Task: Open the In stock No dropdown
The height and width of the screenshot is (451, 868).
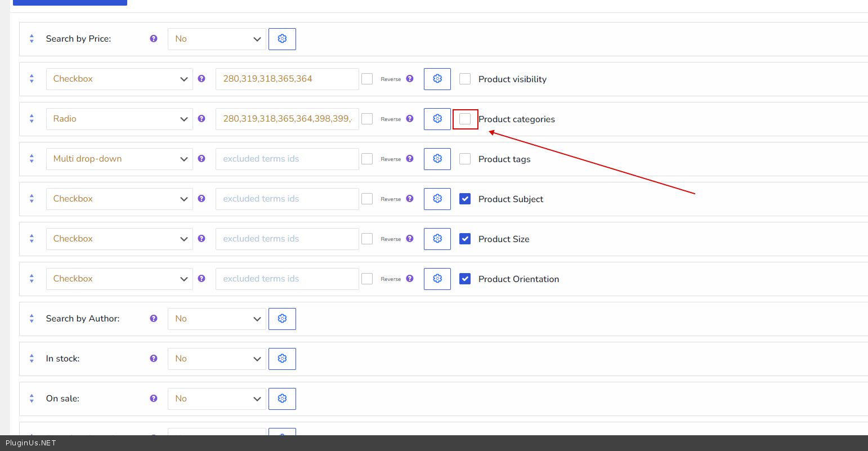Action: pos(217,359)
